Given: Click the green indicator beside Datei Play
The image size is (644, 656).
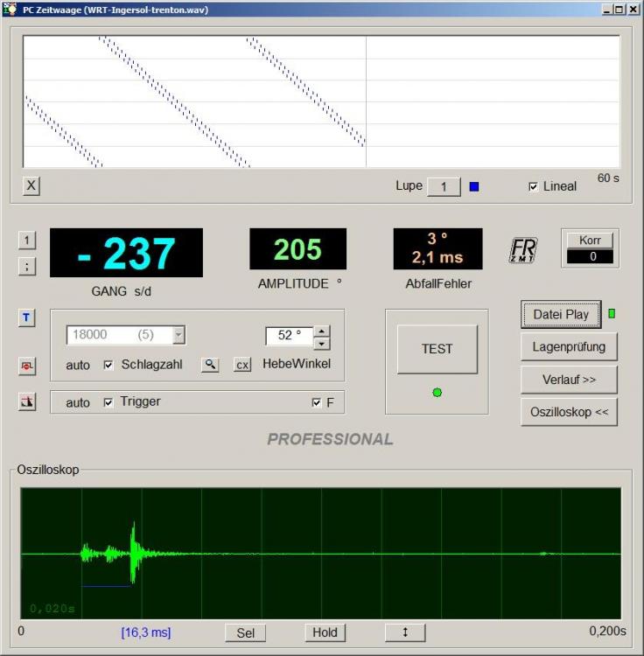Looking at the screenshot, I should coord(612,314).
